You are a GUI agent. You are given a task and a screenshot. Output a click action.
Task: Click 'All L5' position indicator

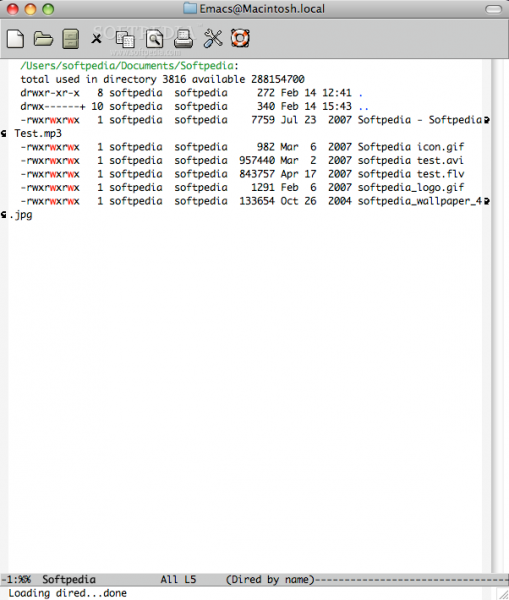(x=178, y=579)
